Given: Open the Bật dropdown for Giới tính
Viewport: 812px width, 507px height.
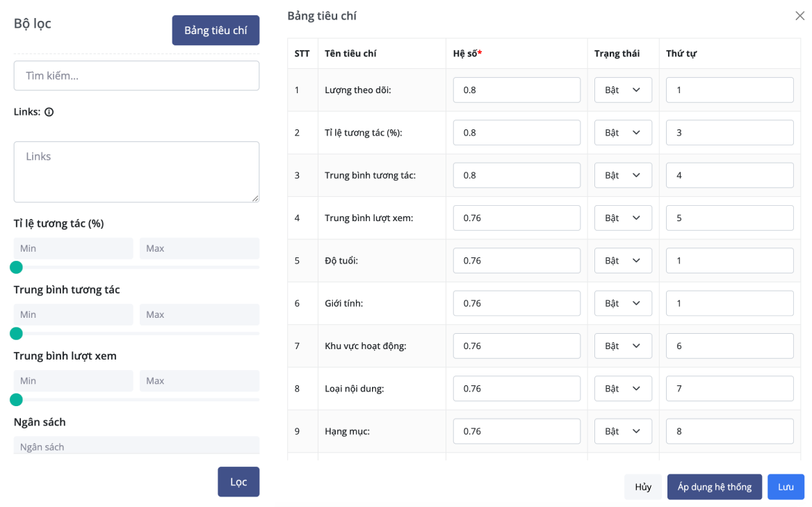Looking at the screenshot, I should [622, 303].
